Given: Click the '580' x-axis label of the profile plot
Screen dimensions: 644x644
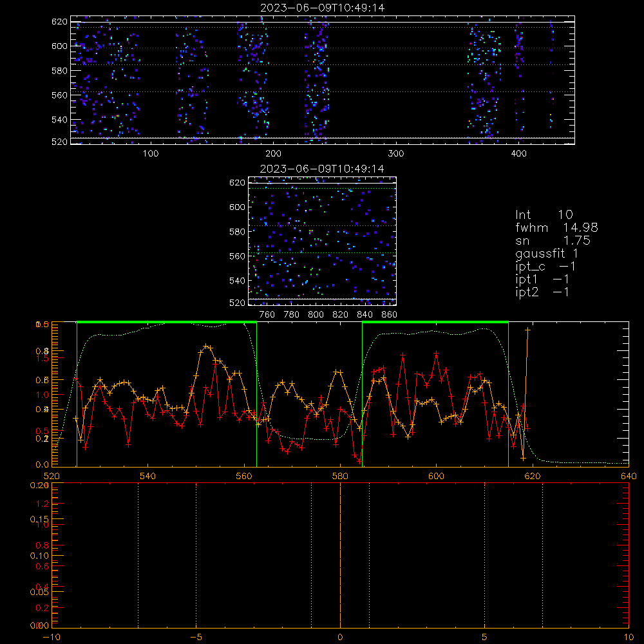Looking at the screenshot, I should (x=341, y=476).
